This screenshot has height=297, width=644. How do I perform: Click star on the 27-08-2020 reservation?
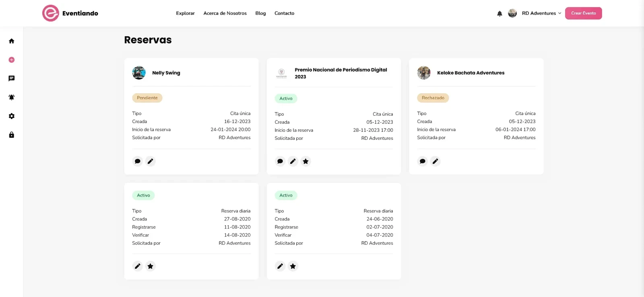click(x=151, y=266)
